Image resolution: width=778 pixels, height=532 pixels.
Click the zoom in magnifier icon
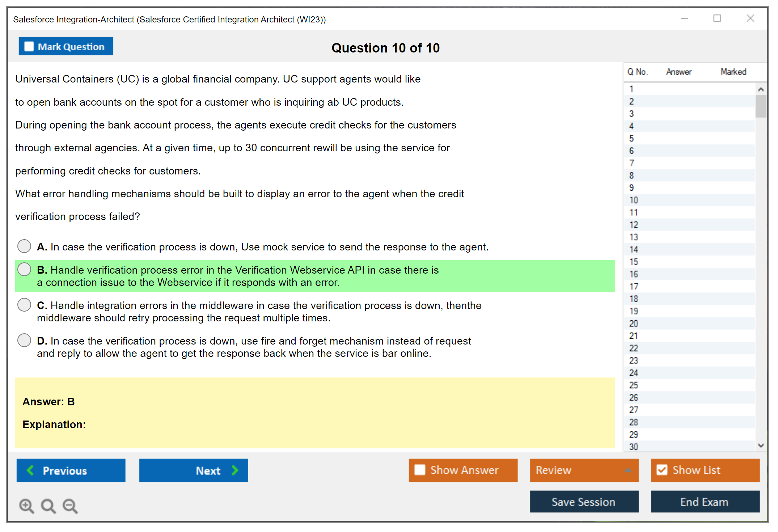(x=26, y=506)
